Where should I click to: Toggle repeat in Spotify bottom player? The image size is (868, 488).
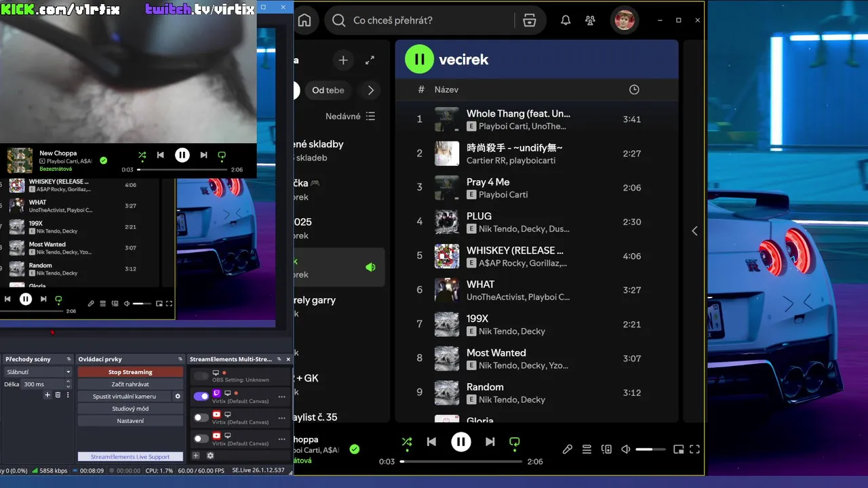515,443
